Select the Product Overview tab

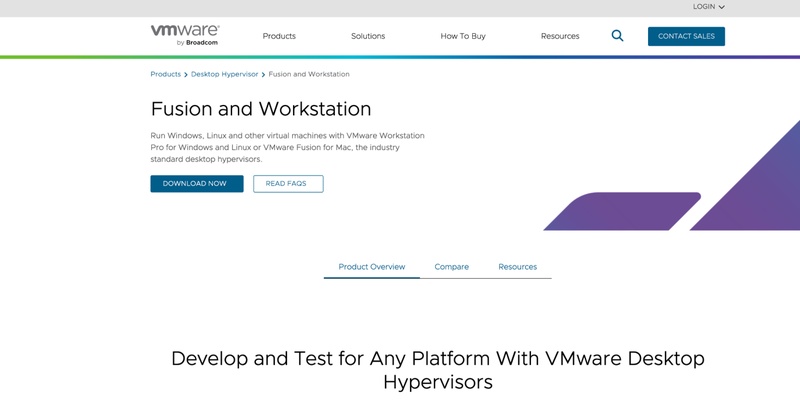[372, 267]
